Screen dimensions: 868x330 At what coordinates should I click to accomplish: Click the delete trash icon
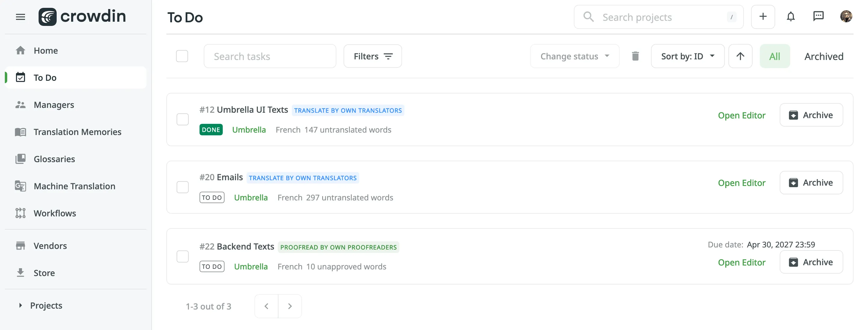[636, 56]
